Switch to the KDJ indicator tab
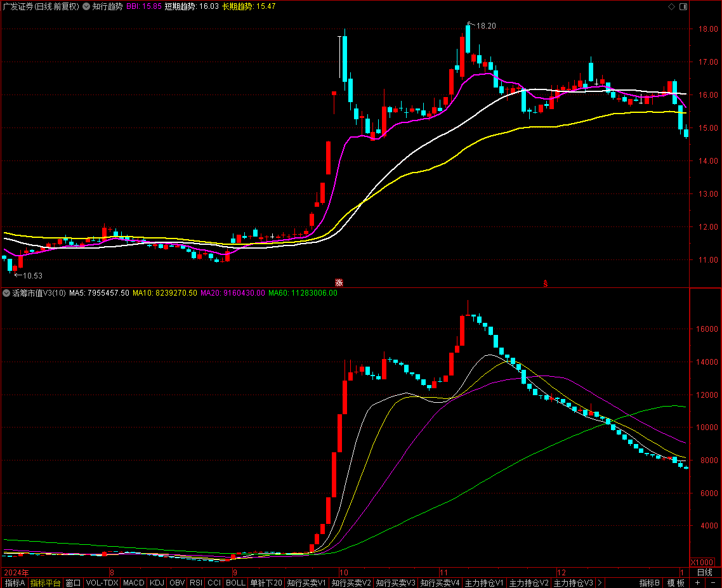Image resolution: width=722 pixels, height=588 pixels. (157, 583)
